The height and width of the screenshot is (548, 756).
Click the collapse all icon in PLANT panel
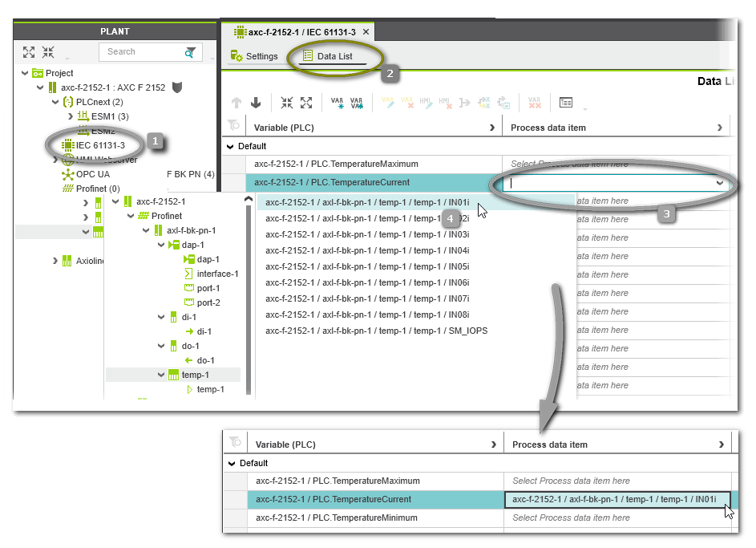click(48, 52)
